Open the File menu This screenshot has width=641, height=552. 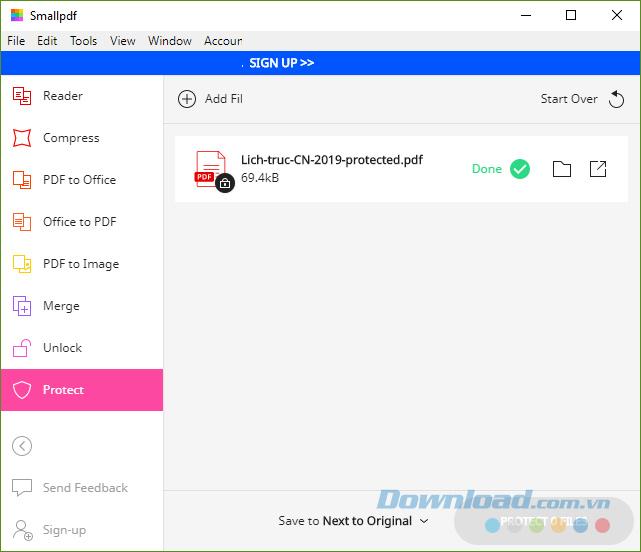[x=16, y=41]
